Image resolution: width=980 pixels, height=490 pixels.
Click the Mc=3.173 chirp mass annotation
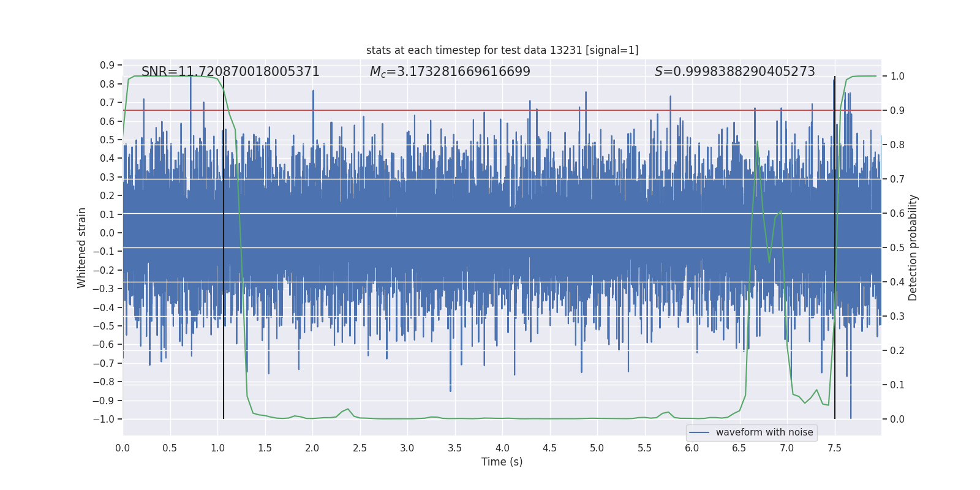tap(450, 72)
